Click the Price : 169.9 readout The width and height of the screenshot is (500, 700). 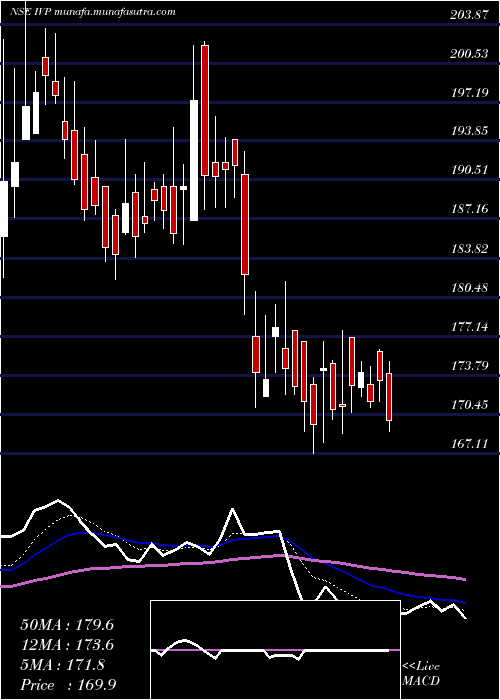click(x=67, y=685)
